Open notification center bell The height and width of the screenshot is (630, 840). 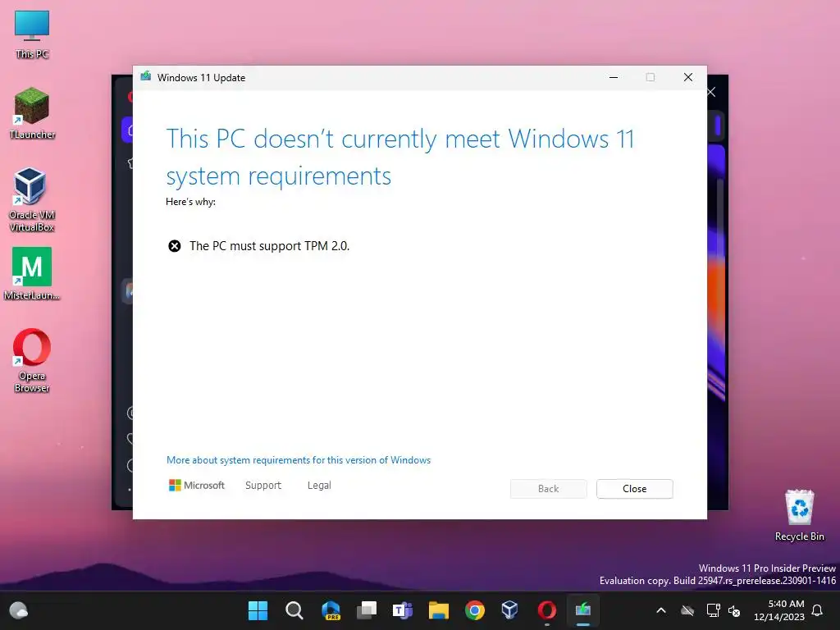click(x=817, y=610)
